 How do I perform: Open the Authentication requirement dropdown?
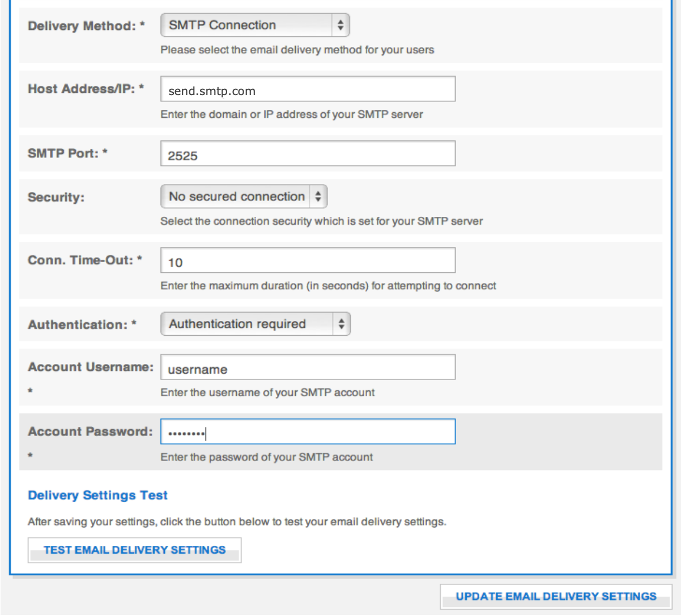tap(255, 323)
